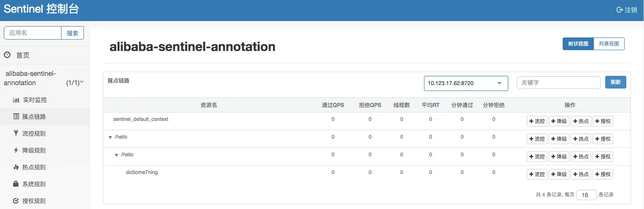Click the funnel icon for 流控规则
Viewport: 644px width, 209px height.
(16, 134)
